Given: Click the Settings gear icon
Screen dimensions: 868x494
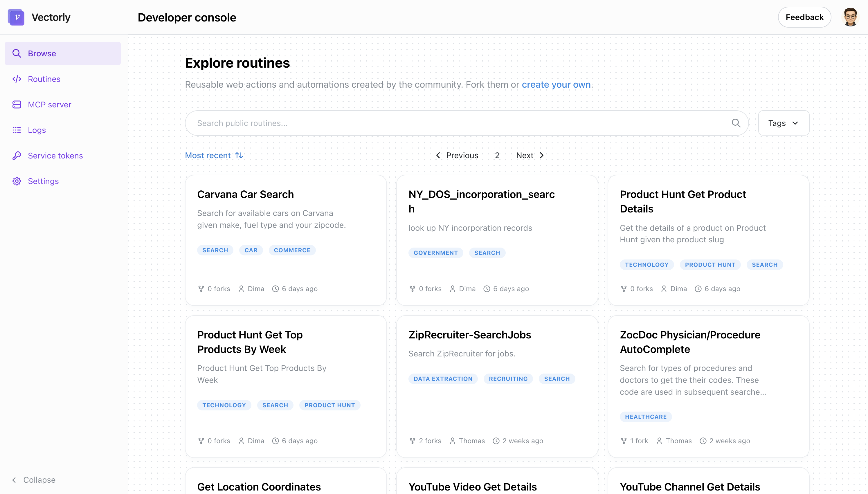Looking at the screenshot, I should [17, 181].
